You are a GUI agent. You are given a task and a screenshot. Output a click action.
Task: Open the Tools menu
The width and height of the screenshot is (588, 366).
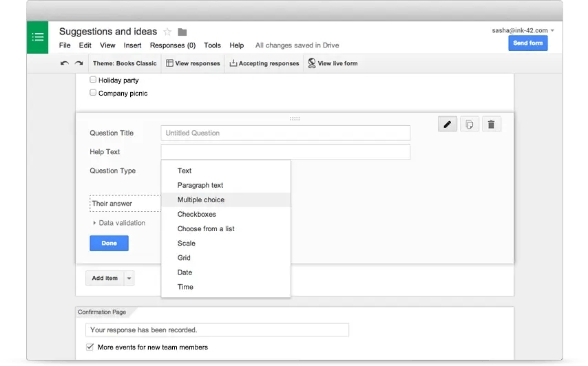pyautogui.click(x=212, y=45)
